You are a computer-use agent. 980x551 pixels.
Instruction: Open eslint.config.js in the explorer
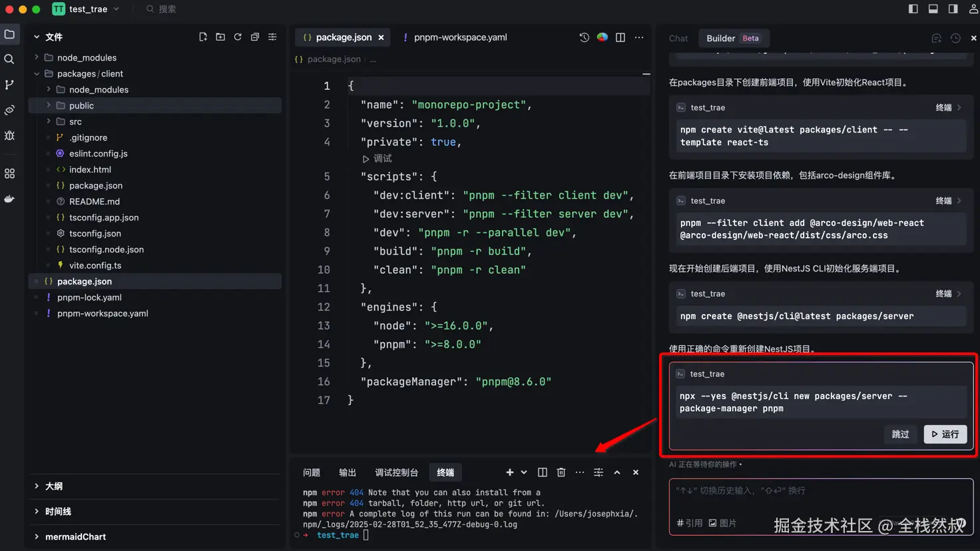tap(99, 153)
